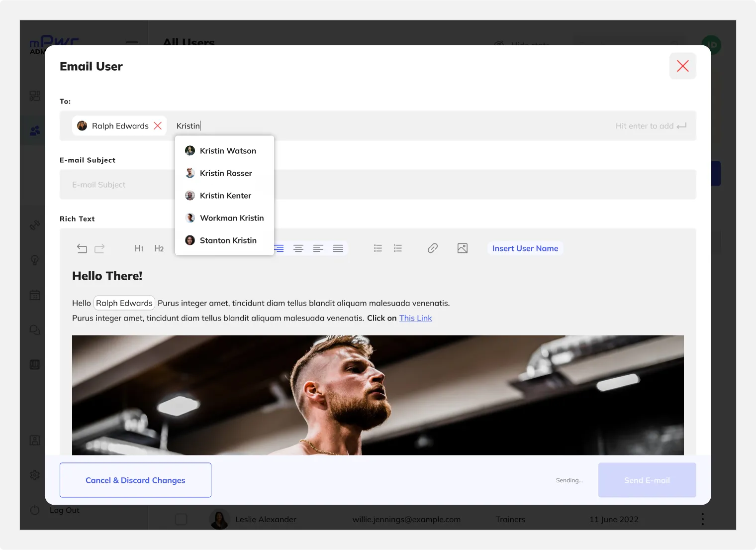
Task: Apply H2 heading formatting
Action: (159, 248)
